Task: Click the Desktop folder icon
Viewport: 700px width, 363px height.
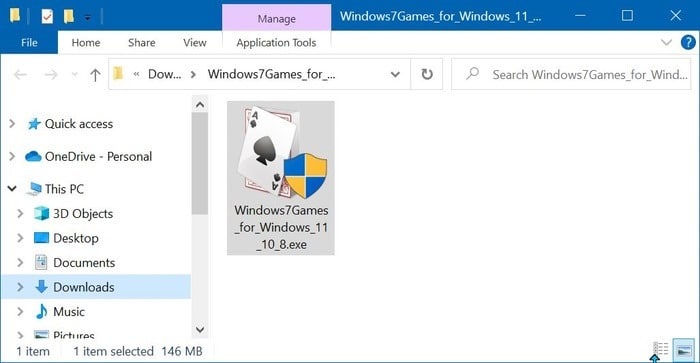Action: tap(42, 238)
